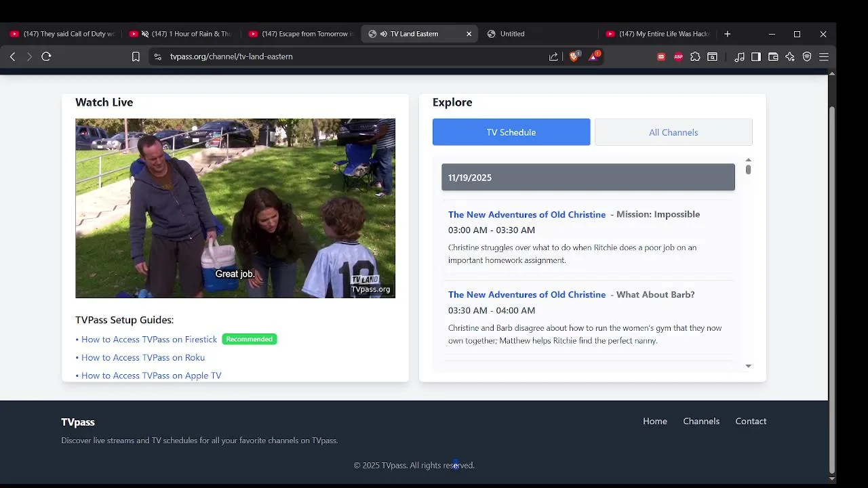The image size is (868, 488).
Task: Click the 11/19/2025 date header
Action: coord(588,178)
